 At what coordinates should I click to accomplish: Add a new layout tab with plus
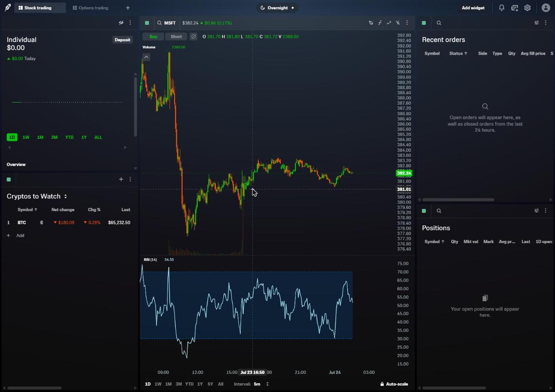(x=128, y=8)
